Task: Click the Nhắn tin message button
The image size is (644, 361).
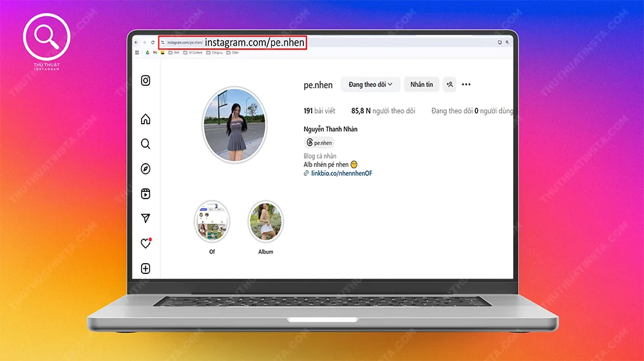Action: (x=421, y=84)
